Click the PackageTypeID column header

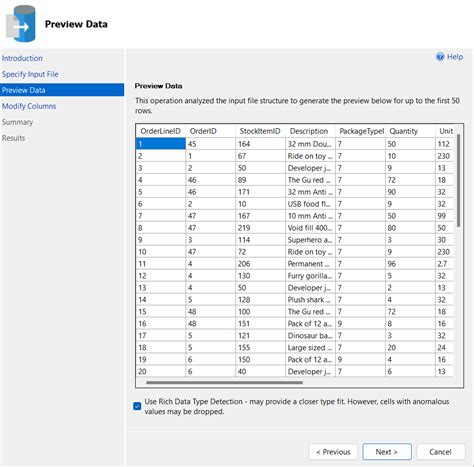360,131
